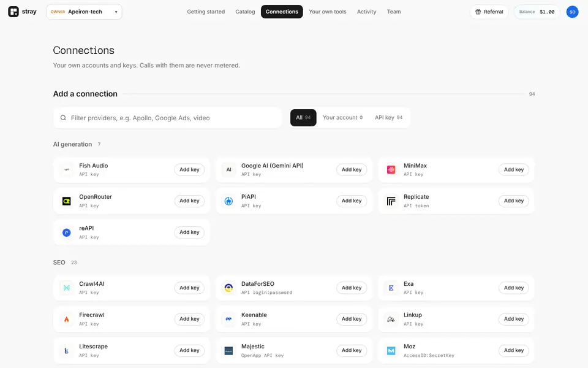Open the Apeiron-tech owner dropdown
The height and width of the screenshot is (368, 588).
point(85,12)
